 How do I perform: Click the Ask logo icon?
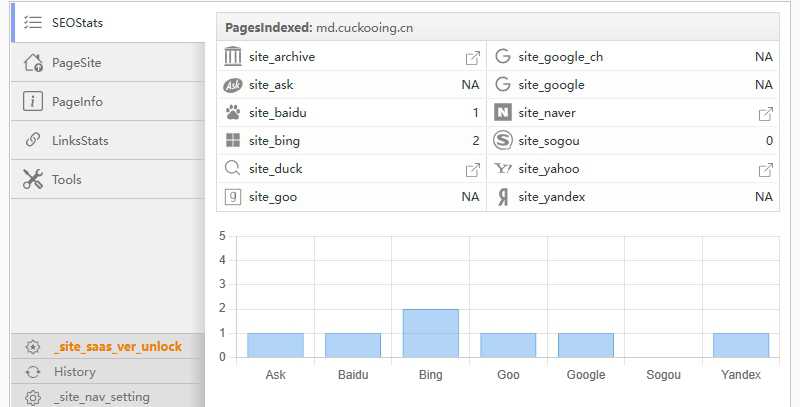point(233,85)
